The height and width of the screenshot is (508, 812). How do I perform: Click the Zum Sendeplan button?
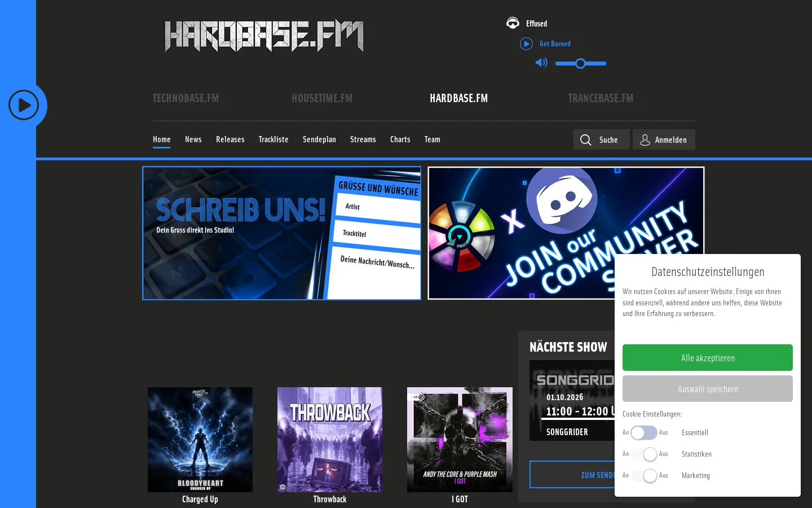tap(572, 475)
